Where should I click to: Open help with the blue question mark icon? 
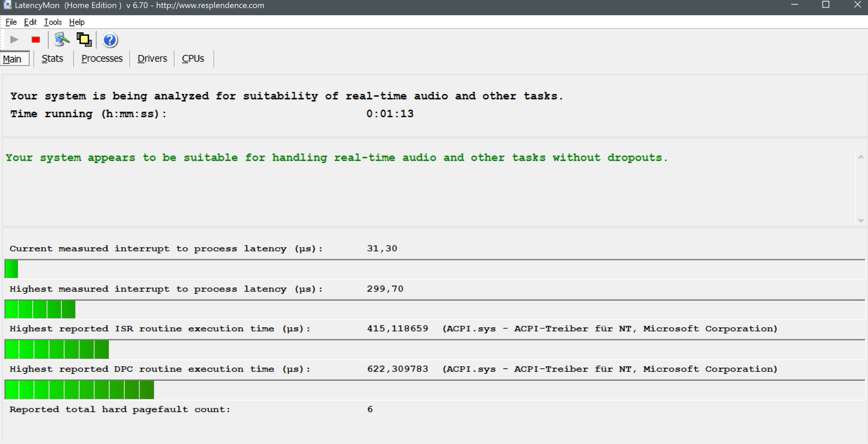110,40
